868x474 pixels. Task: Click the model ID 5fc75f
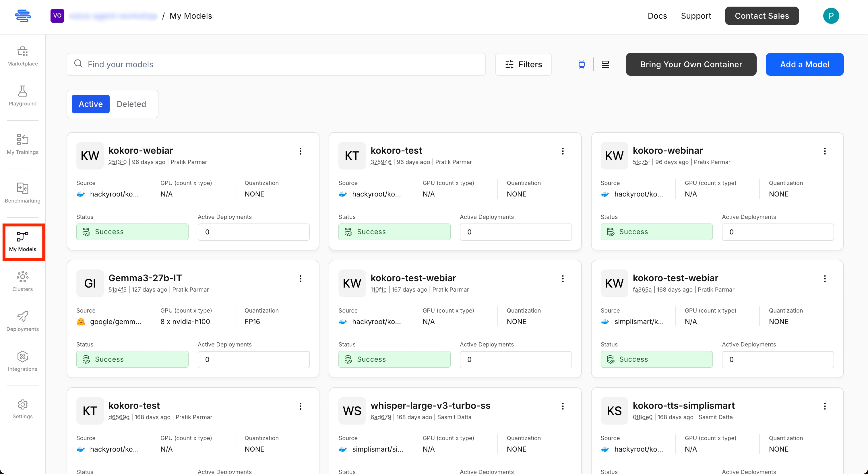point(641,162)
